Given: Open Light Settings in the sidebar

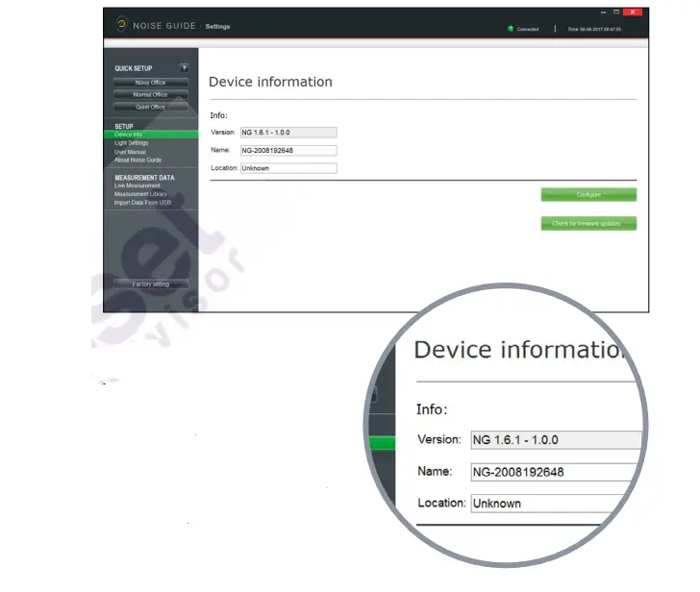Looking at the screenshot, I should tap(131, 143).
